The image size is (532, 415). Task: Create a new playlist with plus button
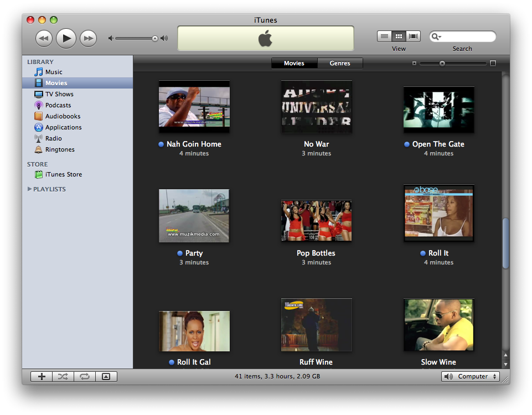click(x=42, y=376)
